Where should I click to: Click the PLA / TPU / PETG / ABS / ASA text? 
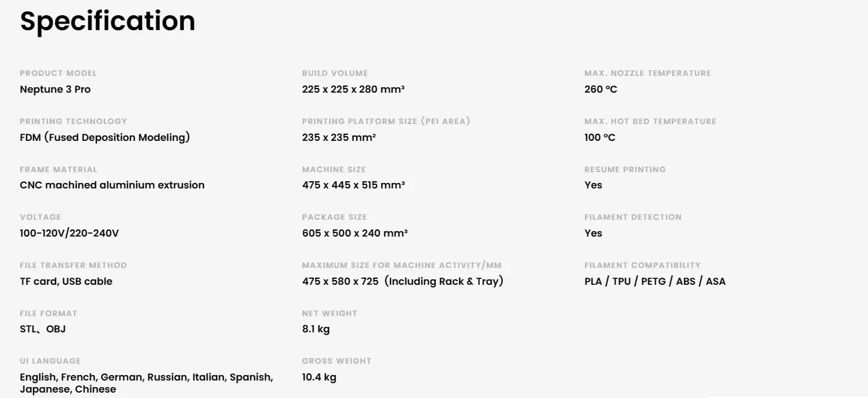click(x=654, y=281)
